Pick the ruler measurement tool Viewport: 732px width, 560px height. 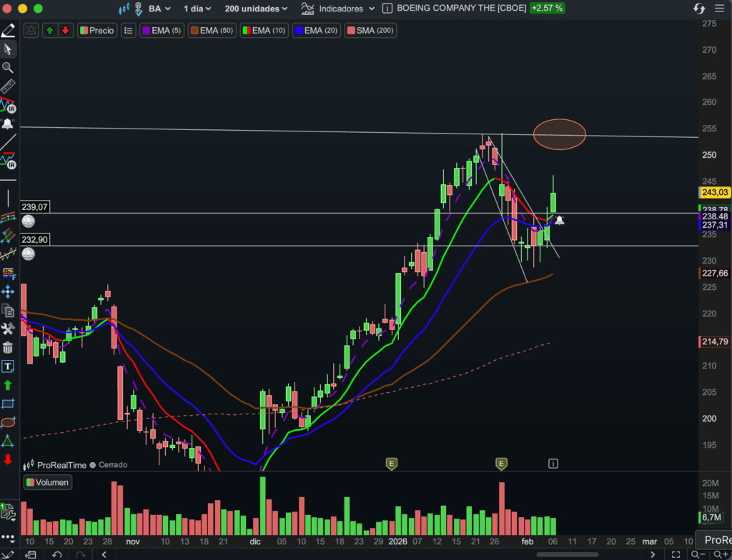[8, 86]
